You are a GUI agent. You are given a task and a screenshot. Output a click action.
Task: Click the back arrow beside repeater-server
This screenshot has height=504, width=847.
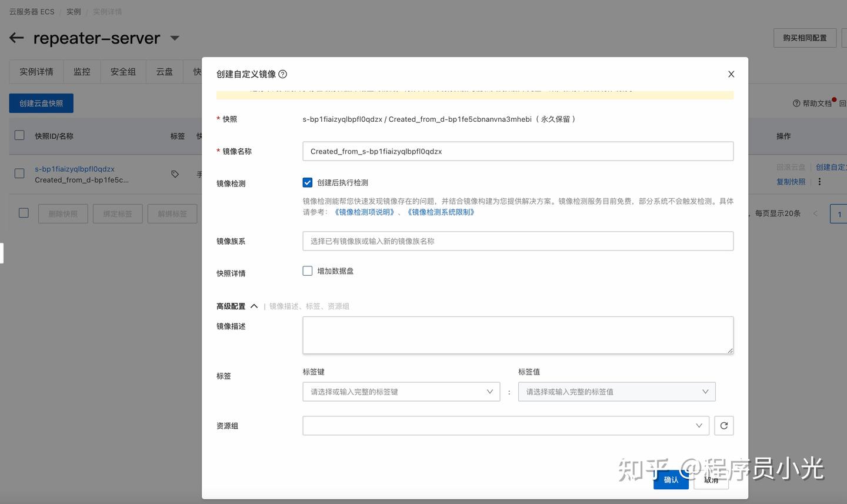pyautogui.click(x=16, y=38)
